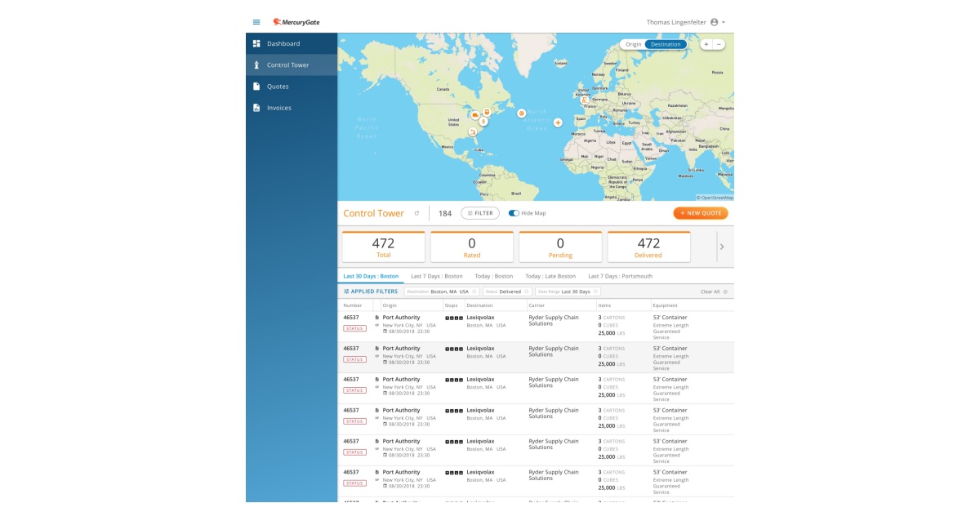Zoom in on the map

(707, 44)
